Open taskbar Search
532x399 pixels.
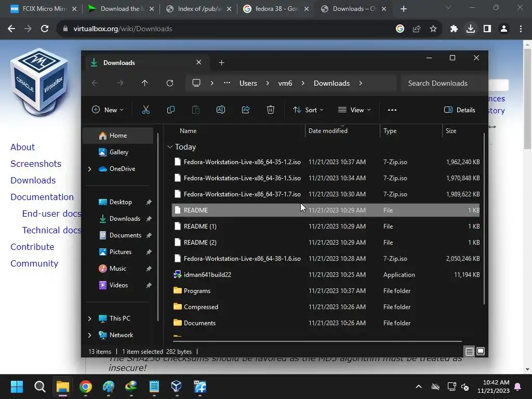coord(39,387)
